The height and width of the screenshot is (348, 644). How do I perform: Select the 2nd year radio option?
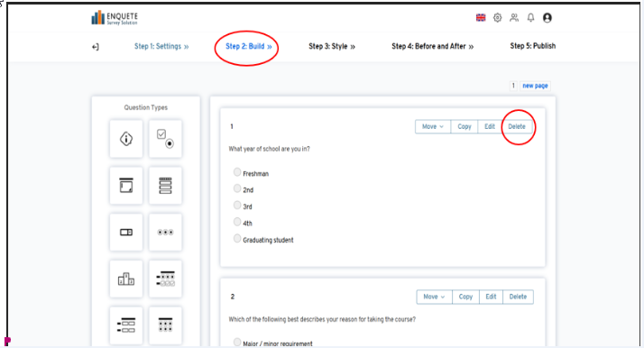[x=237, y=188]
